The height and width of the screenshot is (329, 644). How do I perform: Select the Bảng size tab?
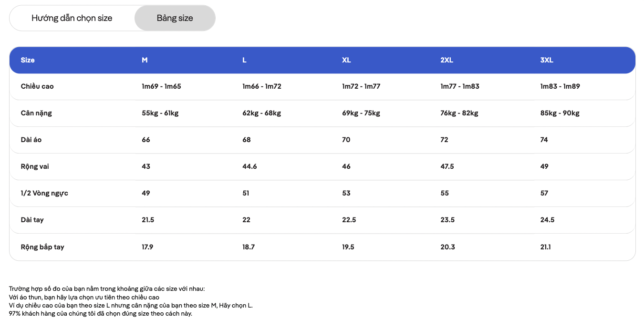click(175, 18)
